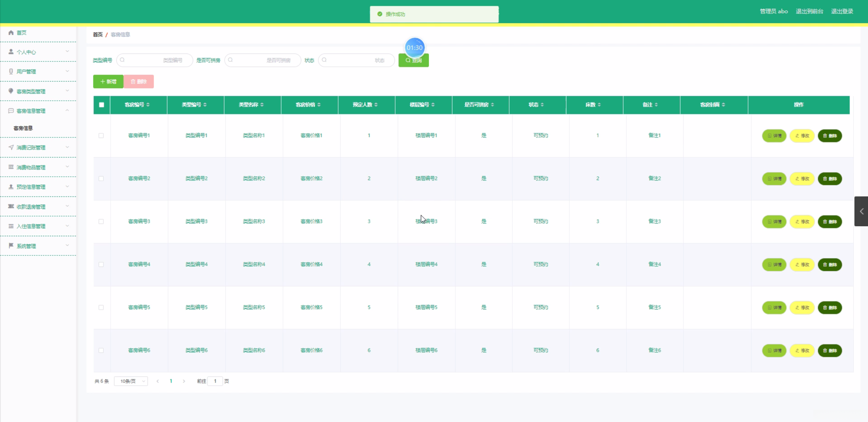The image size is (868, 422).
Task: Check the checkbox for 客房编号1 row
Action: tap(101, 136)
